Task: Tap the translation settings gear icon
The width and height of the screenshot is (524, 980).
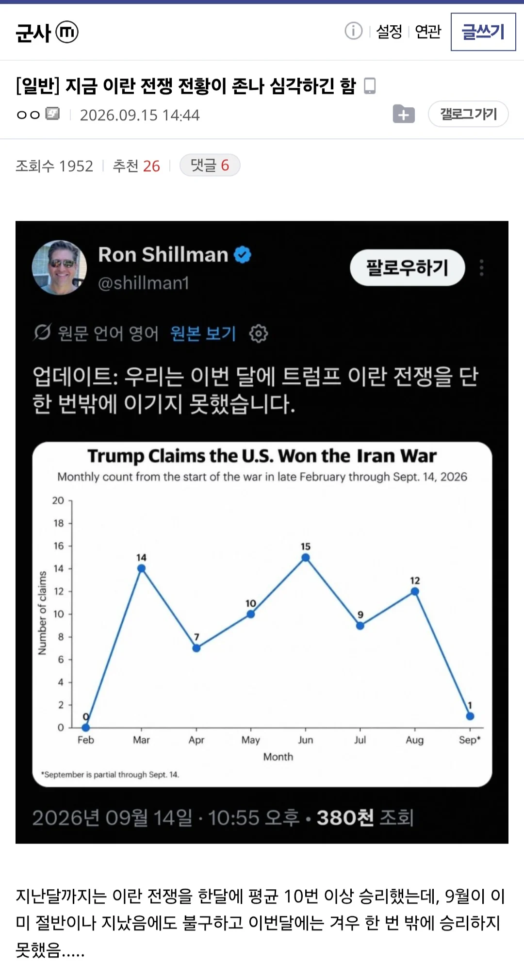Action: pyautogui.click(x=258, y=333)
